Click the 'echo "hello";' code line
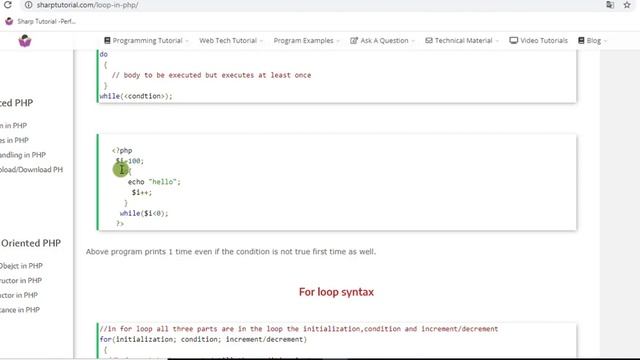 point(154,182)
